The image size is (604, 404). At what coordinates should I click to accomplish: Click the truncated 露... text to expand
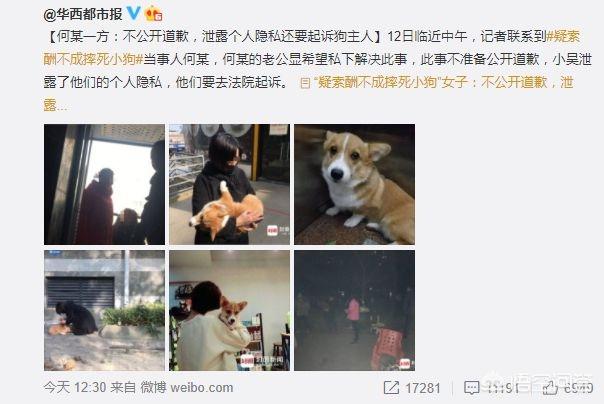pyautogui.click(x=55, y=105)
